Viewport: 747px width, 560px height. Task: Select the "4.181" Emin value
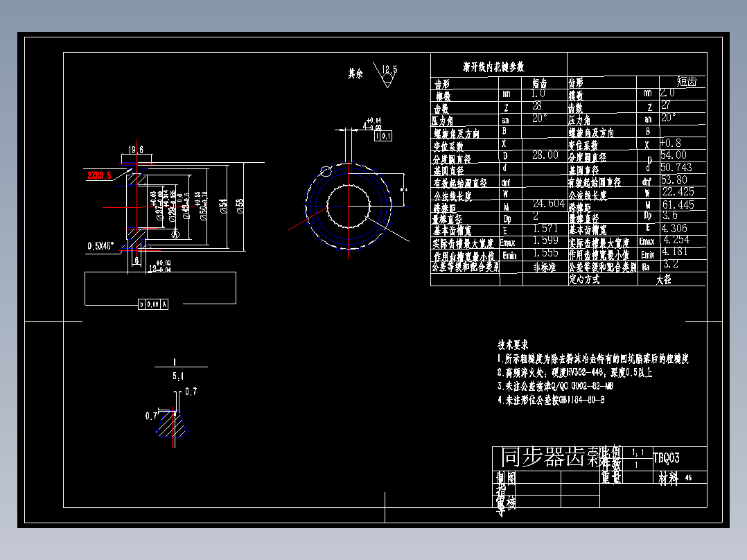point(675,251)
